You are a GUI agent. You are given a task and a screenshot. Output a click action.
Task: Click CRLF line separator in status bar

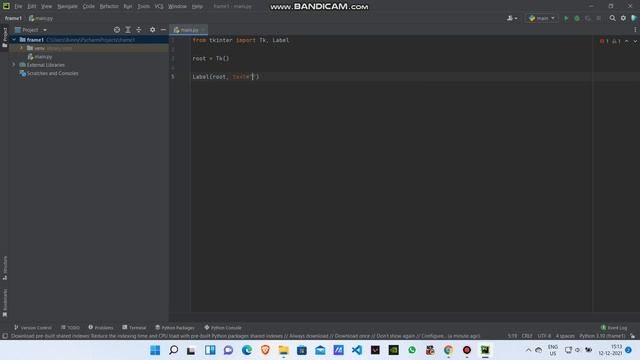point(527,336)
